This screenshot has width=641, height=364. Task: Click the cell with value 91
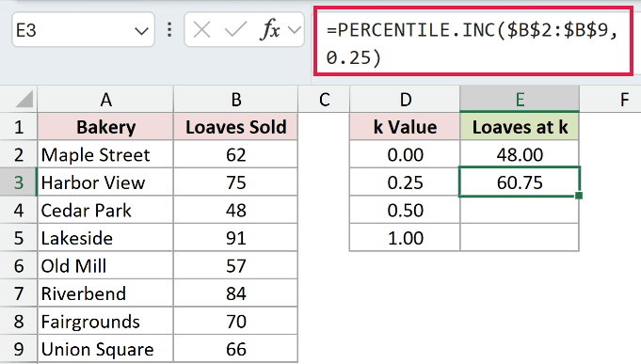pyautogui.click(x=236, y=238)
